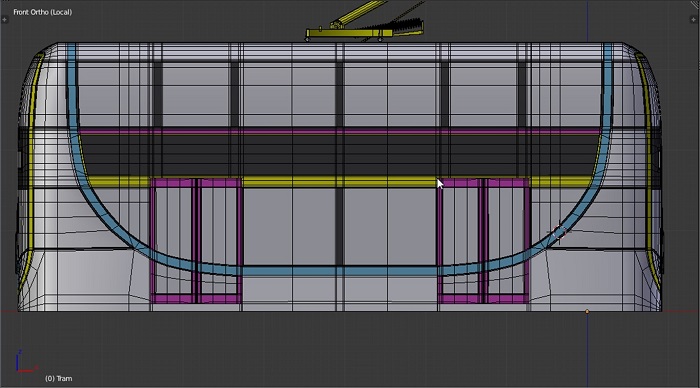Select the left magenta door frame
Screen dimensions: 700x388
[x=196, y=241]
